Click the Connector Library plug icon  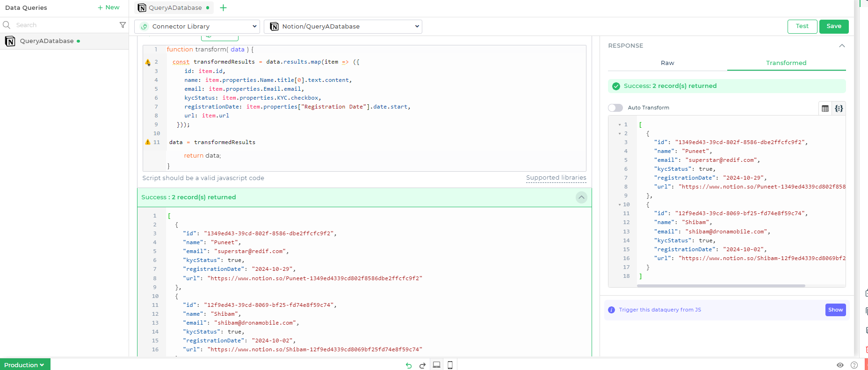coord(145,27)
